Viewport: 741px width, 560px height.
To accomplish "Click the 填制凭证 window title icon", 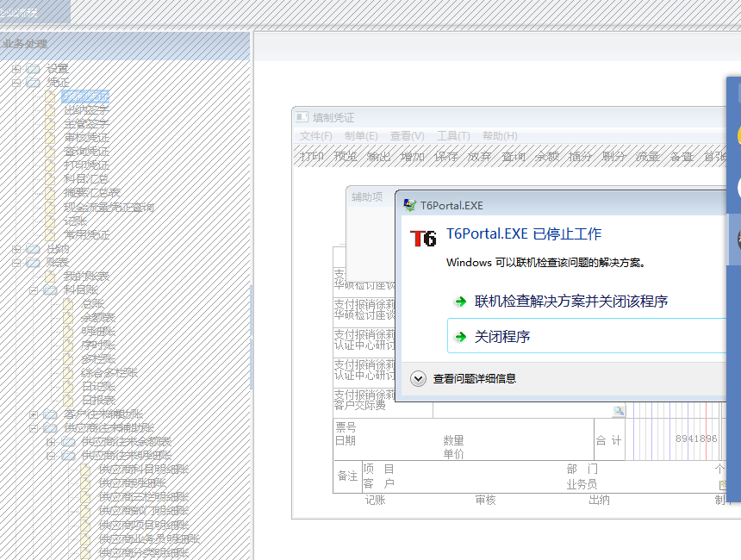I will (302, 116).
